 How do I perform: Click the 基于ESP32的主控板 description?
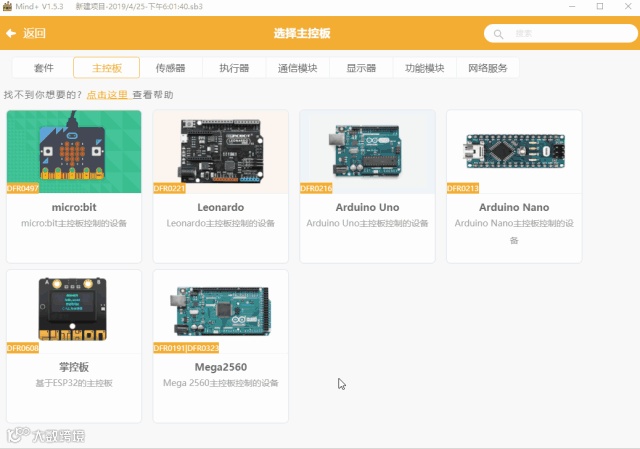(x=74, y=383)
